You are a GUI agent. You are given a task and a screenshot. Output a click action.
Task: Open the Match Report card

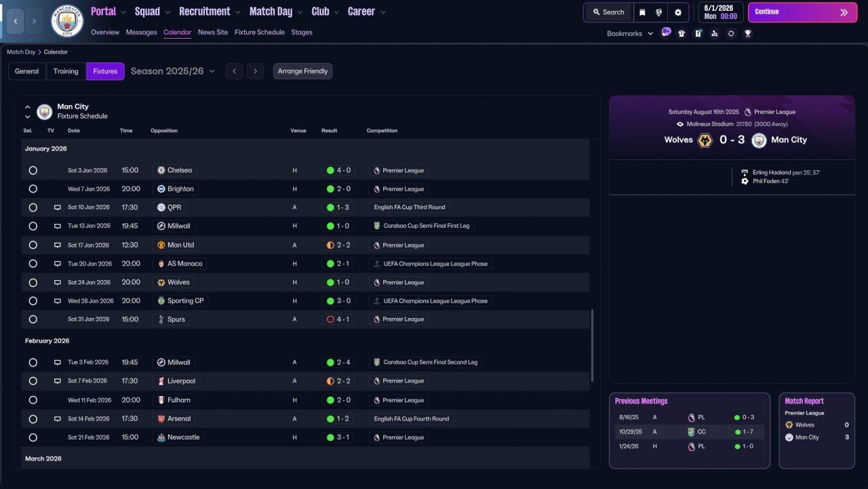(816, 431)
